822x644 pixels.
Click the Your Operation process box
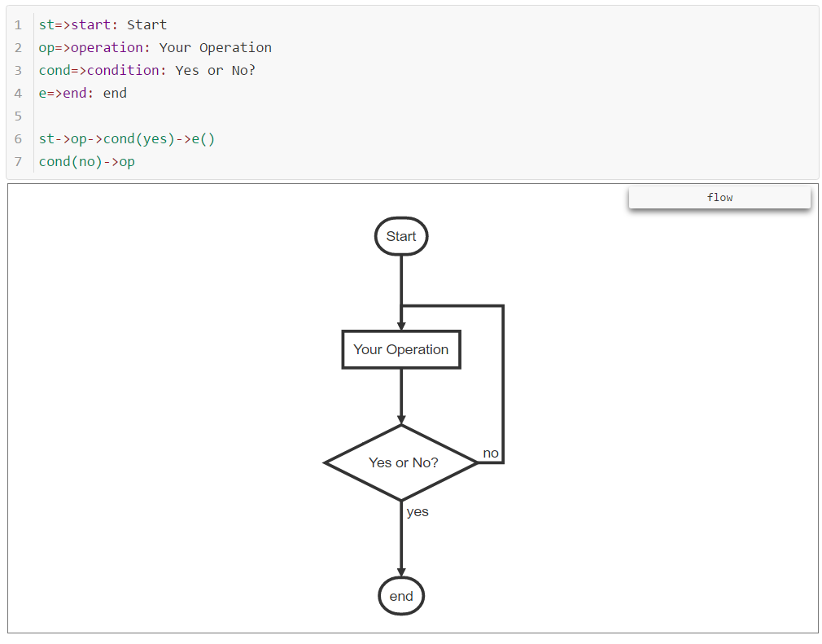tap(400, 349)
